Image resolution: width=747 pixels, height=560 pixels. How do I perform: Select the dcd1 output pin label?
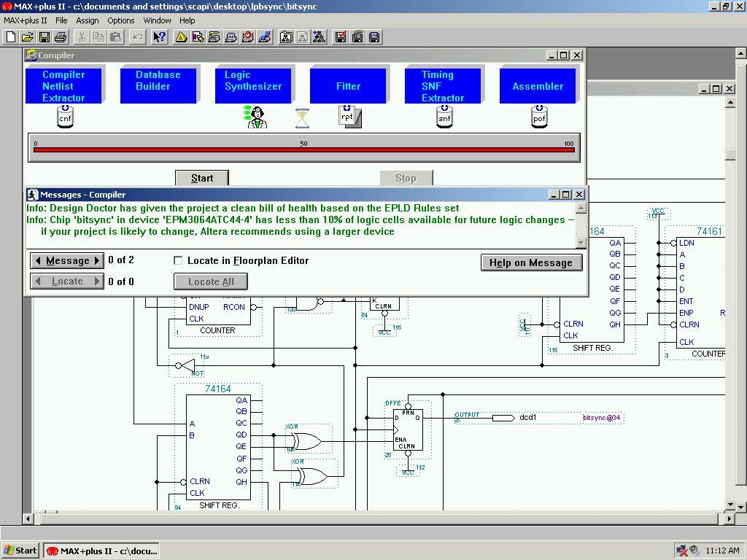coord(528,418)
